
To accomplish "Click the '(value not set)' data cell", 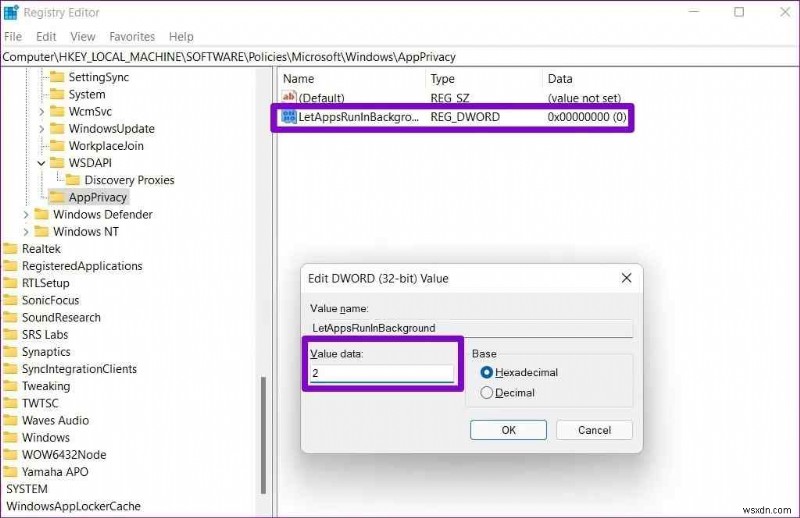I will [584, 97].
